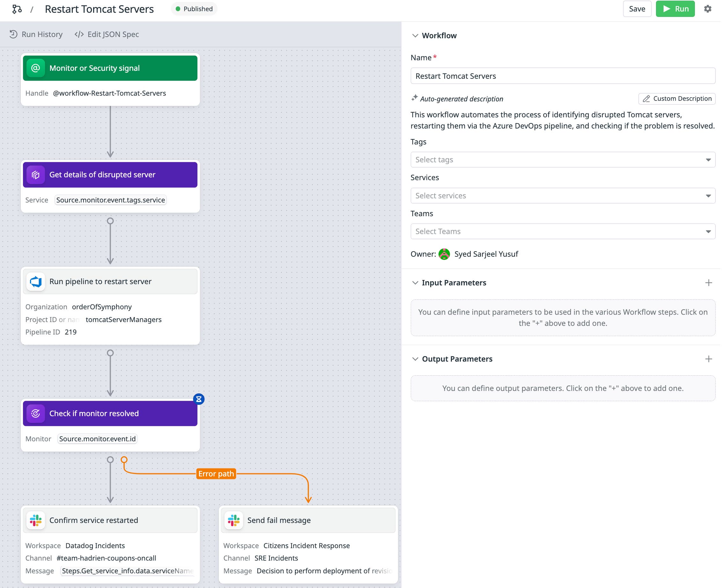The width and height of the screenshot is (722, 588).
Task: Open workflow settings via the gear icon
Action: [707, 9]
